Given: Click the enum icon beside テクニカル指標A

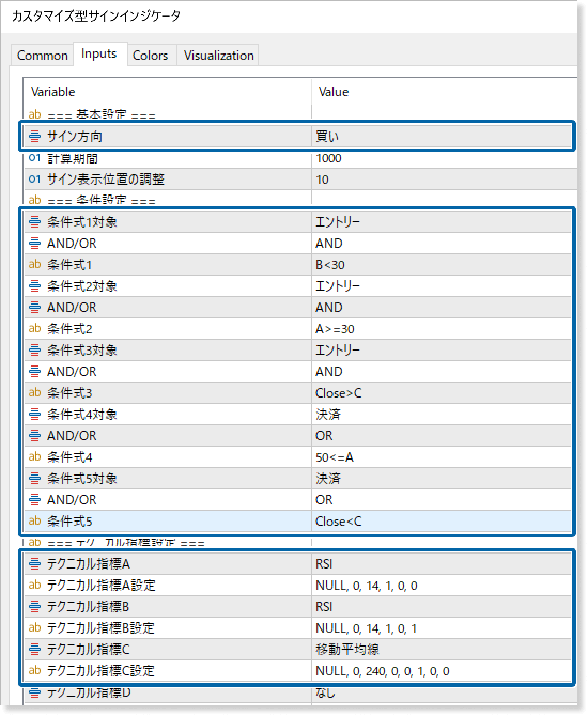Looking at the screenshot, I should coord(35,564).
